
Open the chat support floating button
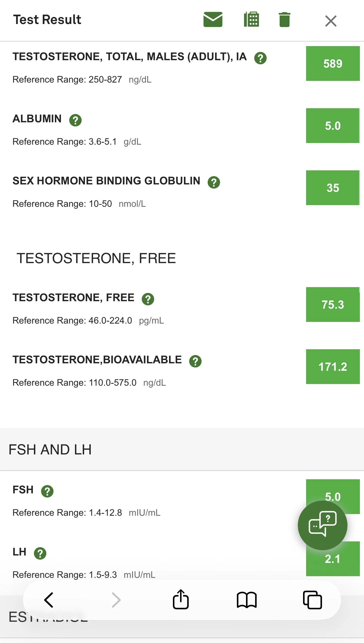point(322,525)
